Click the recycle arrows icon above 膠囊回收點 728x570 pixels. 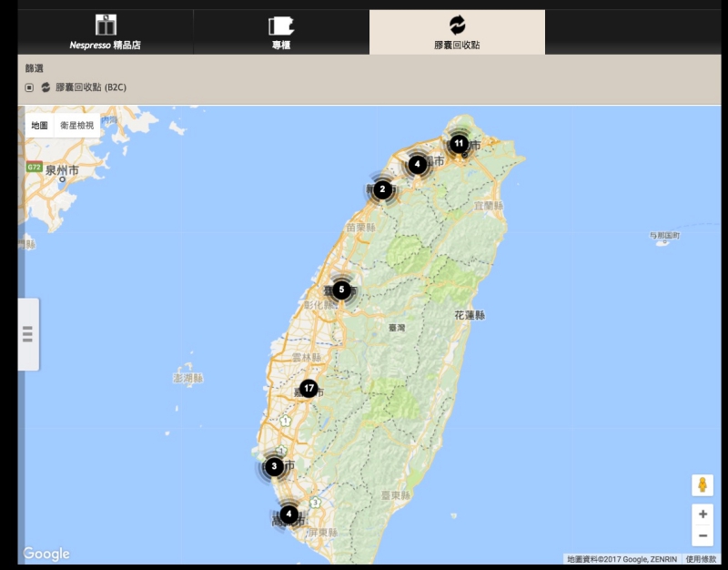(457, 25)
